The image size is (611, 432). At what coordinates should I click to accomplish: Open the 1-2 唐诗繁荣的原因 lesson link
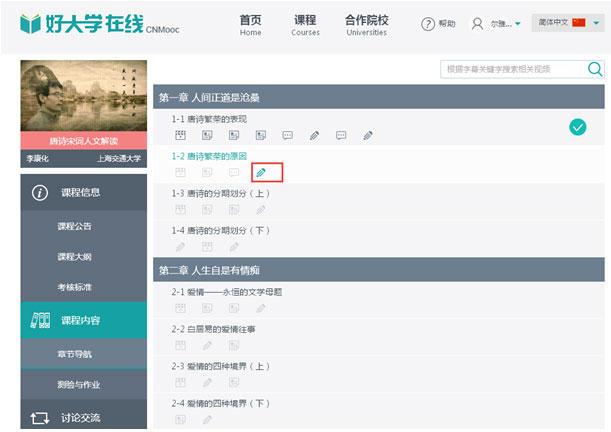pyautogui.click(x=213, y=156)
